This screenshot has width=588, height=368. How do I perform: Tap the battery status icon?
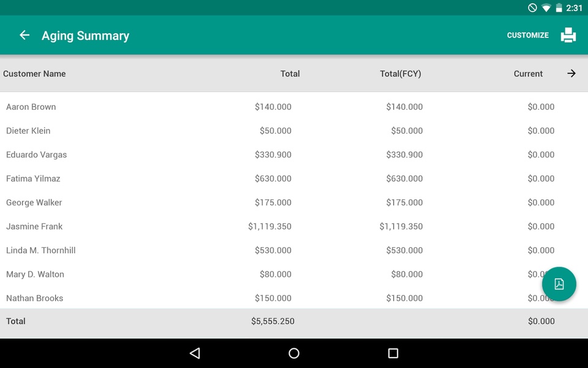(559, 8)
